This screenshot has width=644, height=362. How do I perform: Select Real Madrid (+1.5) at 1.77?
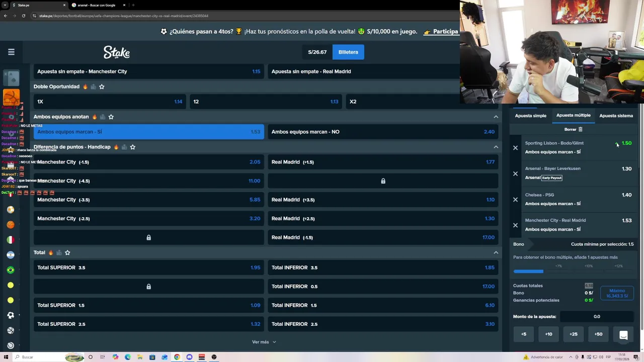tap(383, 162)
